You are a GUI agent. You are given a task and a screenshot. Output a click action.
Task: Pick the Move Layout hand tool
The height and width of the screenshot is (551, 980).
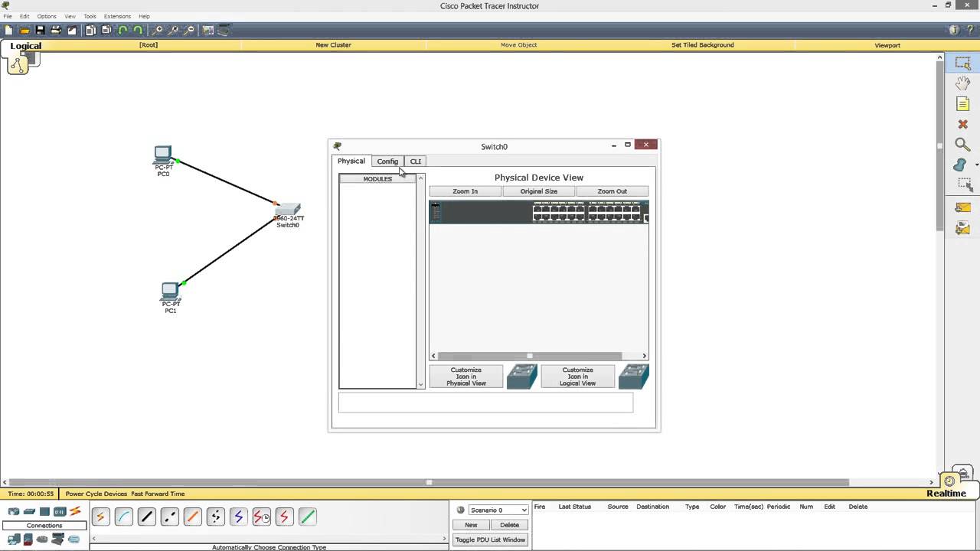[962, 84]
